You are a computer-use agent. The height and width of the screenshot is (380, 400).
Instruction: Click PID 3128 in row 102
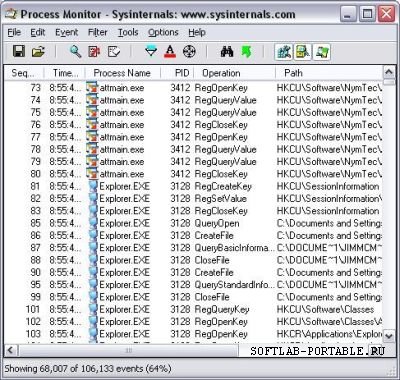tap(180, 322)
